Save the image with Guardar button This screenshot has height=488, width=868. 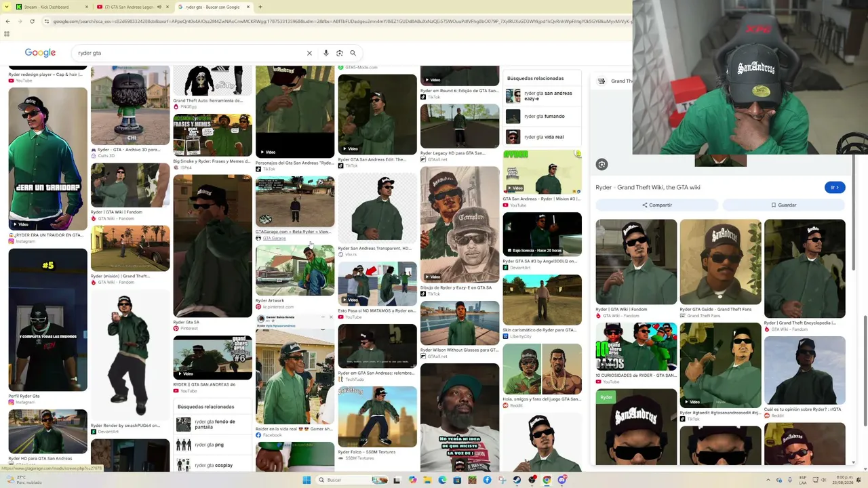(x=784, y=205)
